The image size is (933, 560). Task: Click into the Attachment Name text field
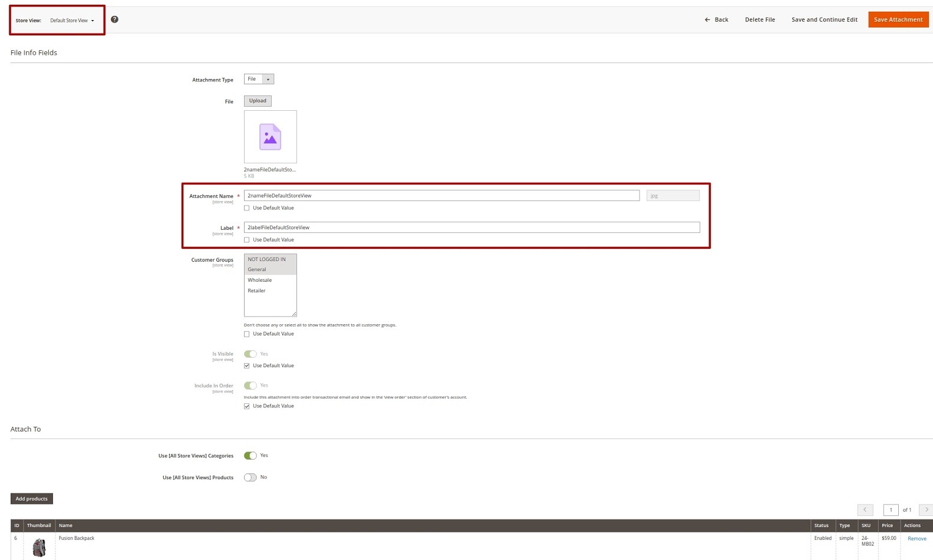coord(441,196)
